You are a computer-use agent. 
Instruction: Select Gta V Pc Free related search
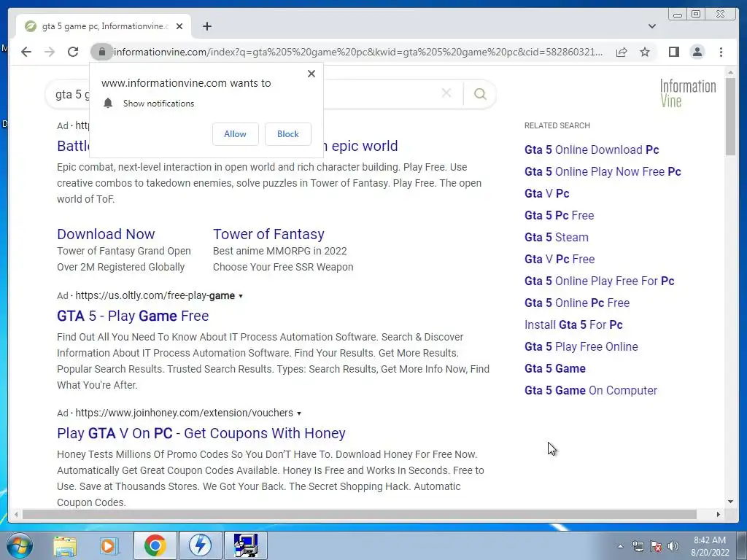(560, 259)
